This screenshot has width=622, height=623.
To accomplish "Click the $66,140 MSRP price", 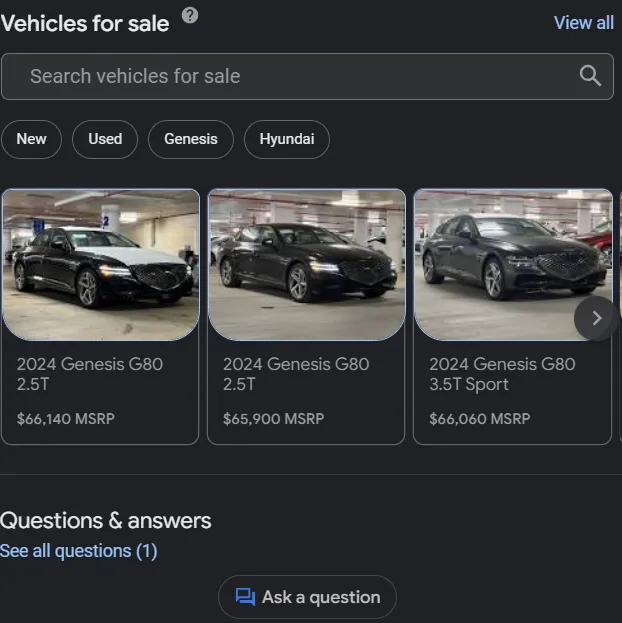I will point(66,419).
